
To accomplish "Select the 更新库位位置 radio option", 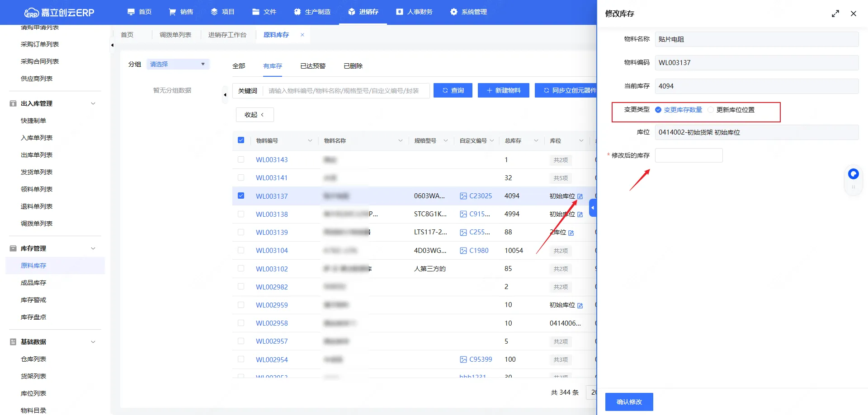I will (x=711, y=110).
